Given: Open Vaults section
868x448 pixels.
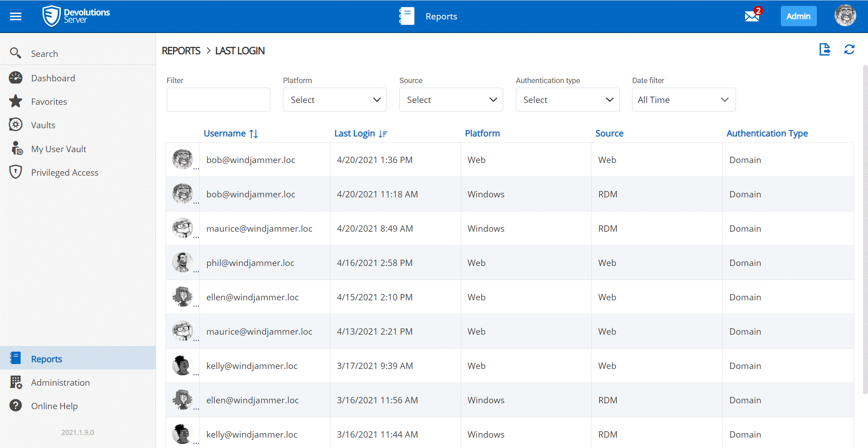Looking at the screenshot, I should click(43, 125).
